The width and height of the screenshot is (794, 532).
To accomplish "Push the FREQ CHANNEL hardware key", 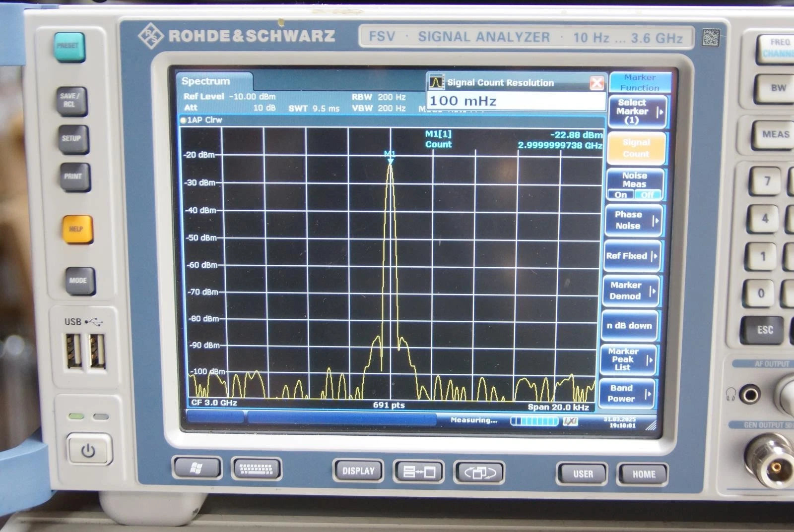I will click(777, 48).
